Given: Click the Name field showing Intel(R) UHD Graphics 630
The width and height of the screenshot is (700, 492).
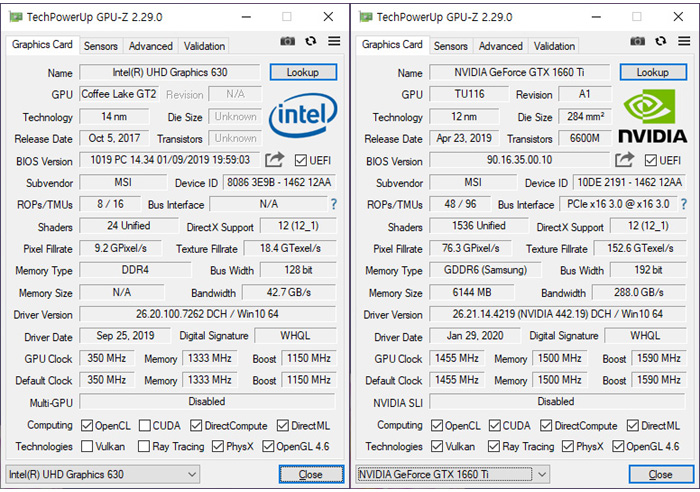Looking at the screenshot, I should pyautogui.click(x=170, y=72).
